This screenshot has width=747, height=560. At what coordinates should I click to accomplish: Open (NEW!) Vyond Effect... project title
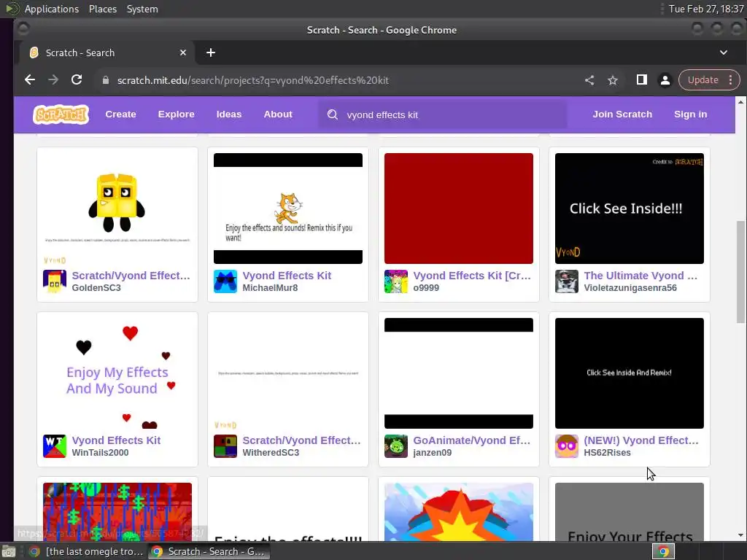coord(641,440)
